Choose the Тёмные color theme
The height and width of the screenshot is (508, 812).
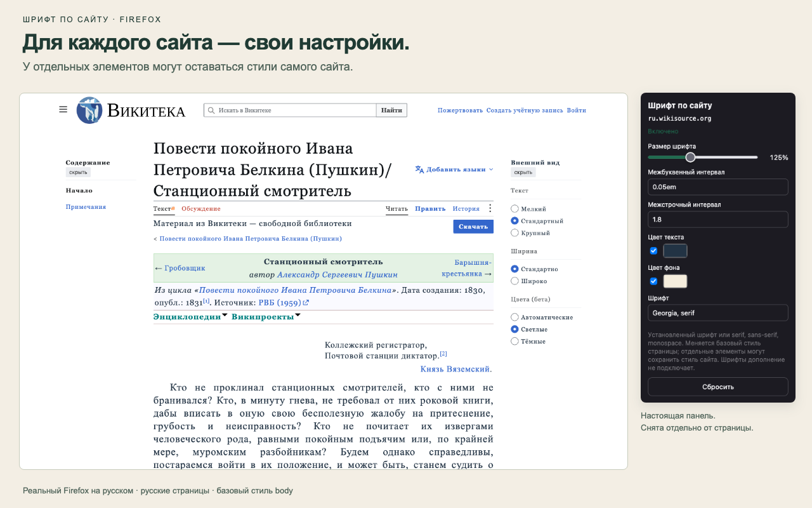pos(514,341)
